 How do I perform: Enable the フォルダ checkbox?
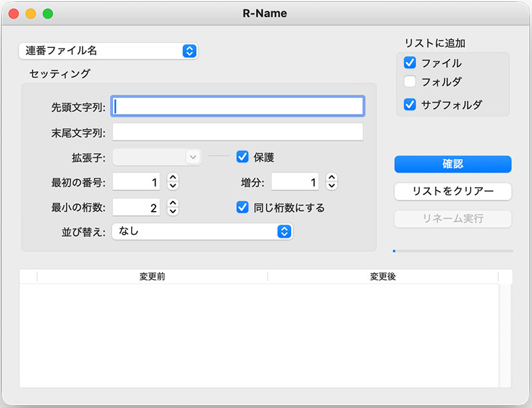[410, 82]
